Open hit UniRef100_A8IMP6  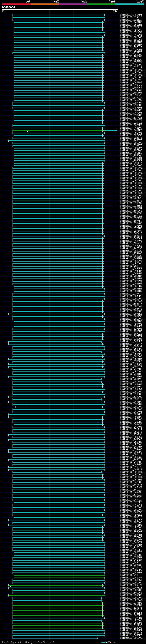pos(131,15)
